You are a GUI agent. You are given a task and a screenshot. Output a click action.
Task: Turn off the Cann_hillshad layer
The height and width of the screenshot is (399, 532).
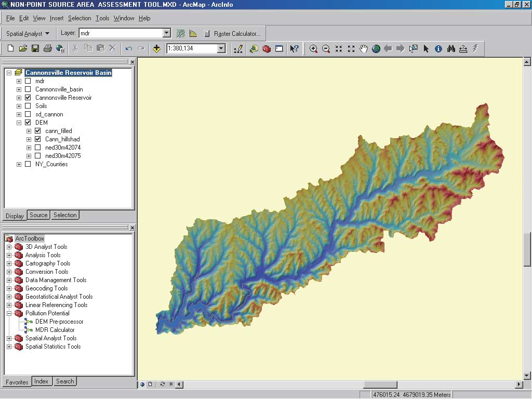(37, 139)
